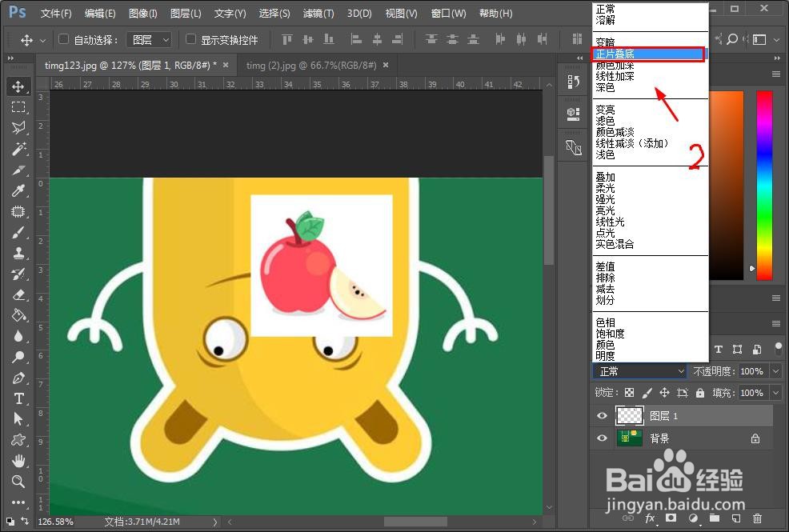
Task: Select the Move tool
Action: click(18, 86)
